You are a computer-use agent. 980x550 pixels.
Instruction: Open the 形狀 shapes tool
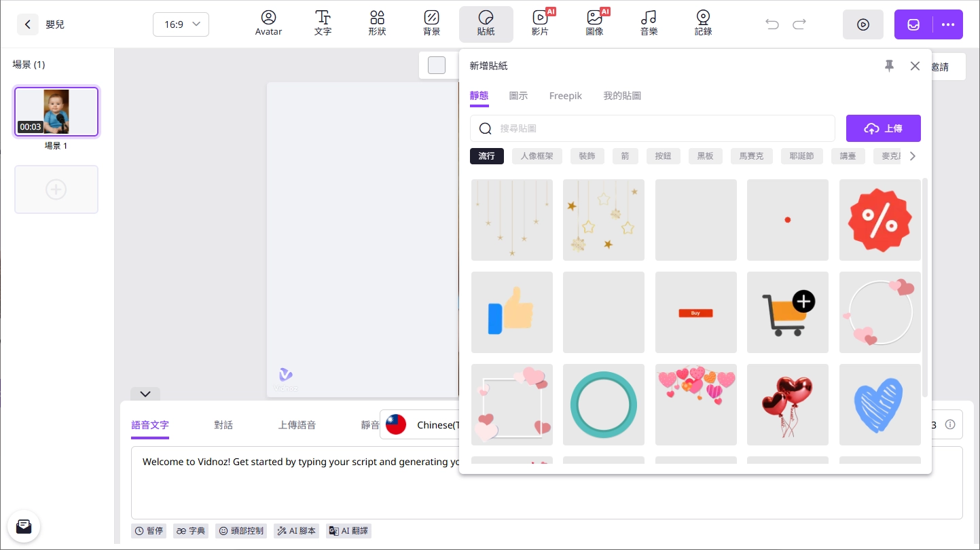tap(378, 23)
